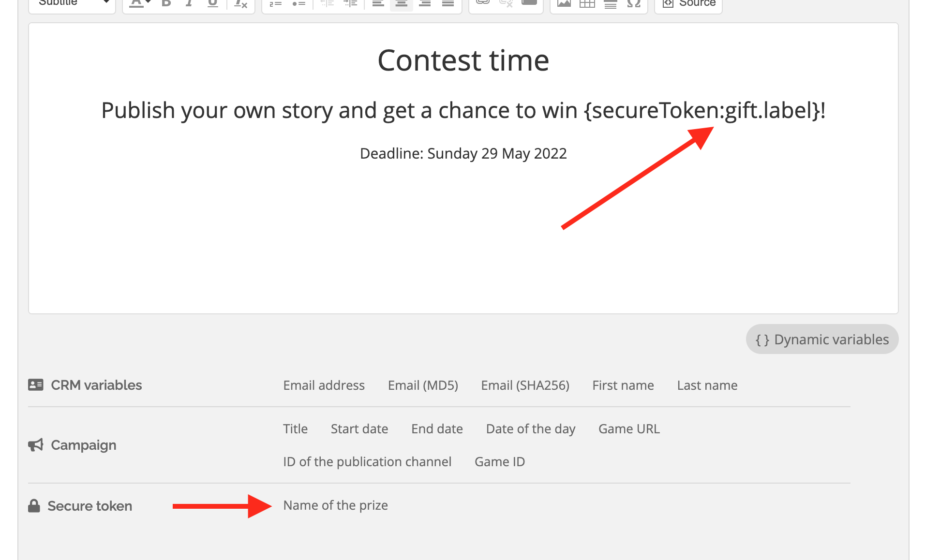This screenshot has width=925, height=560.
Task: Insert a special character
Action: (634, 3)
